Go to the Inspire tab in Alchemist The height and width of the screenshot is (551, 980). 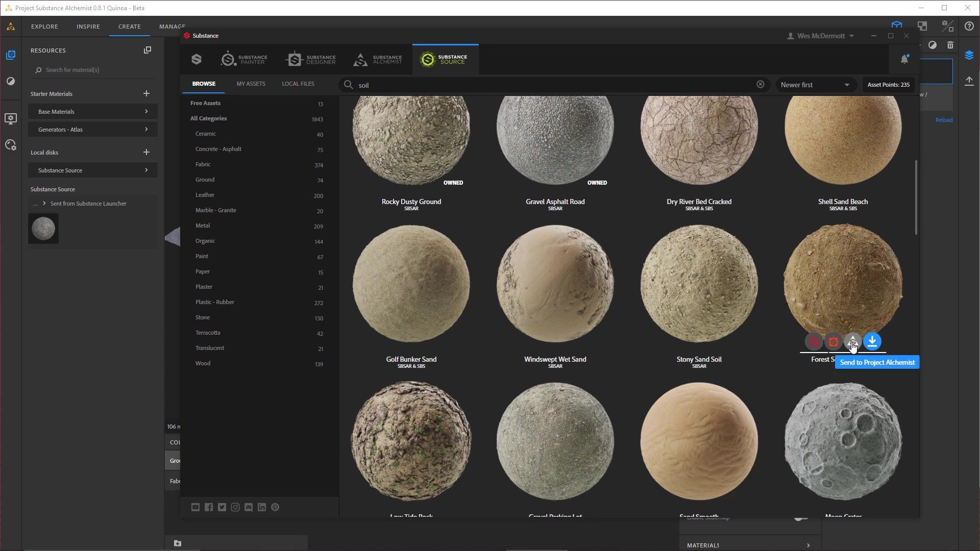pyautogui.click(x=88, y=26)
